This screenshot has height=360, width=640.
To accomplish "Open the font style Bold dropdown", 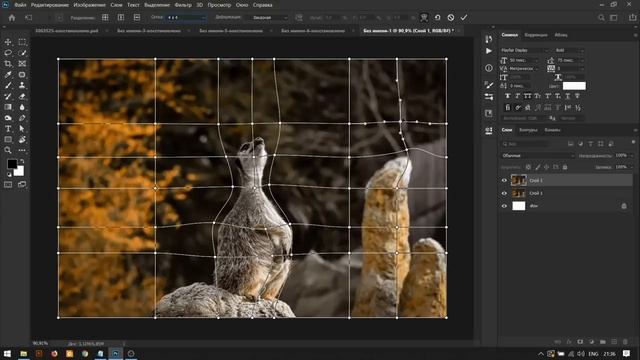I will click(569, 50).
